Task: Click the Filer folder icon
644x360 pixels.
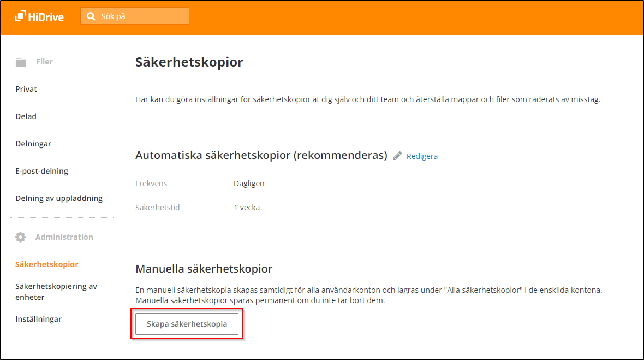Action: click(x=21, y=62)
